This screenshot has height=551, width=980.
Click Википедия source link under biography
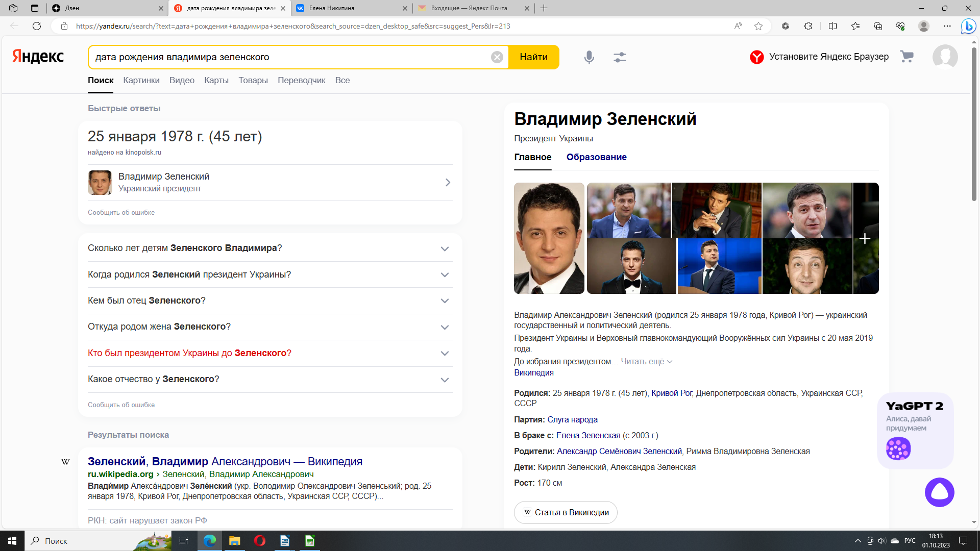point(534,373)
